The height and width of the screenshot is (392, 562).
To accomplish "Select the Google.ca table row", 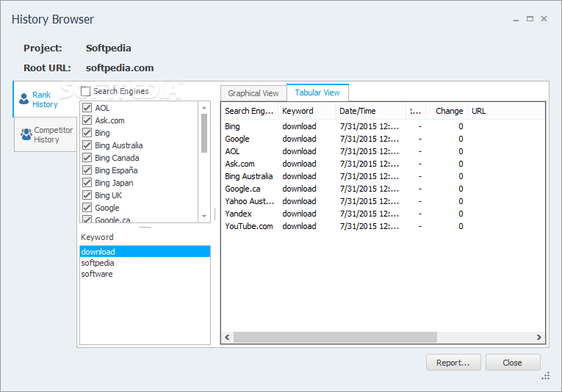I will [383, 189].
